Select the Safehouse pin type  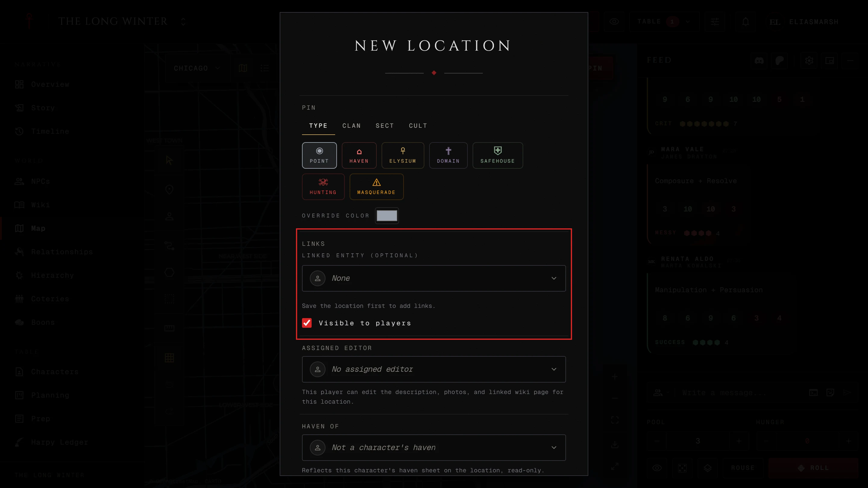click(498, 155)
